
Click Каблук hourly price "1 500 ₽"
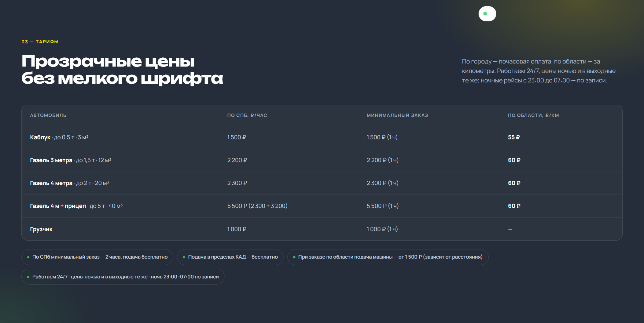[x=237, y=137]
